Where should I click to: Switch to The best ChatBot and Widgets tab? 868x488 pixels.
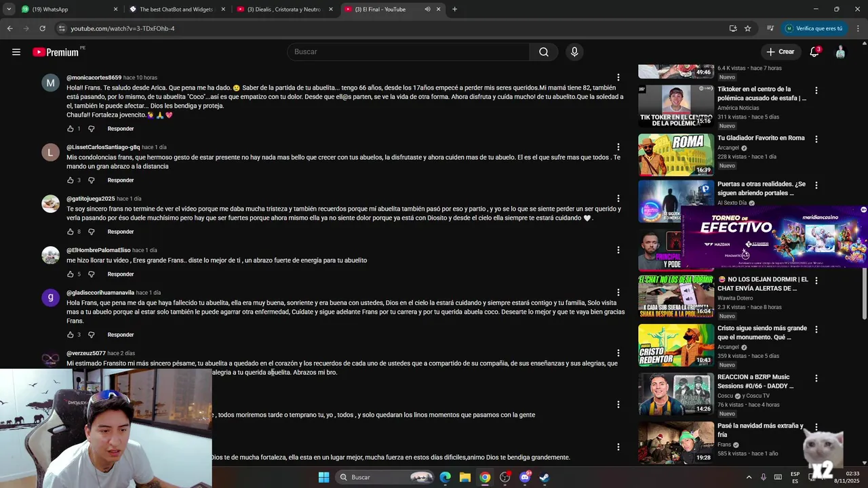[178, 9]
